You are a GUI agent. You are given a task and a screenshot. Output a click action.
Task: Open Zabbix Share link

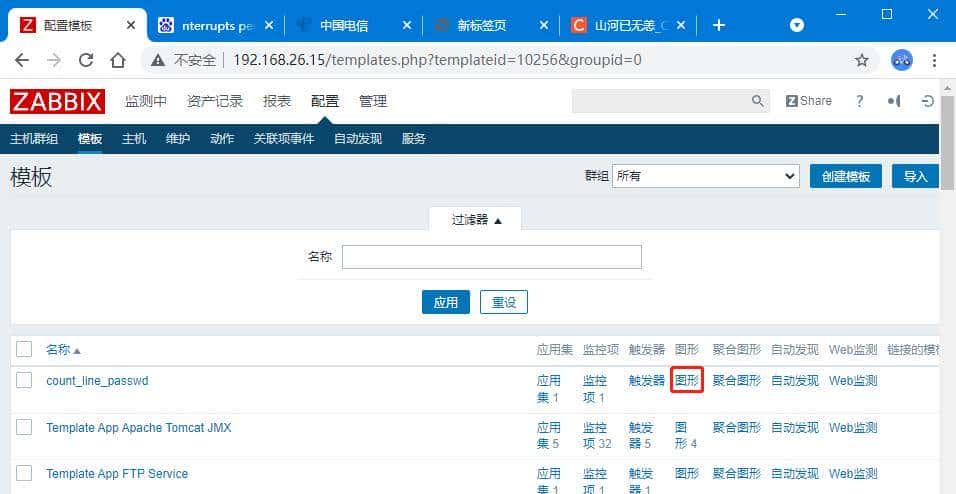pos(808,101)
